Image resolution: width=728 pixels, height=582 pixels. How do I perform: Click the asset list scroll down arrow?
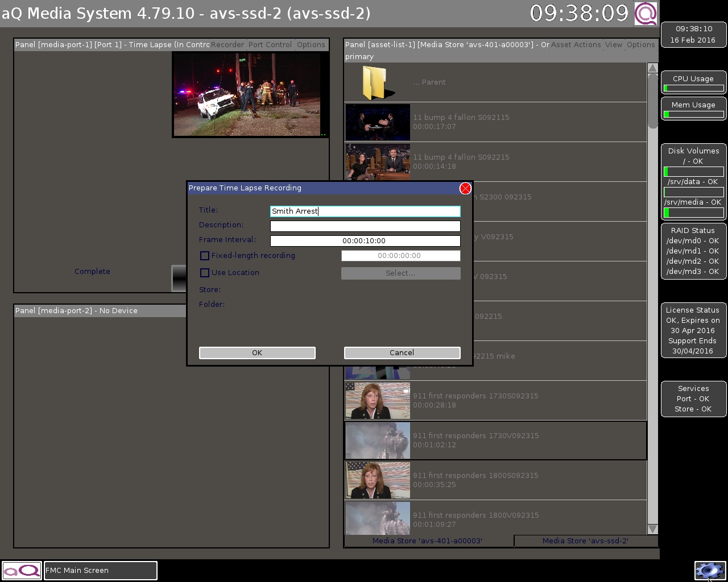pyautogui.click(x=652, y=529)
